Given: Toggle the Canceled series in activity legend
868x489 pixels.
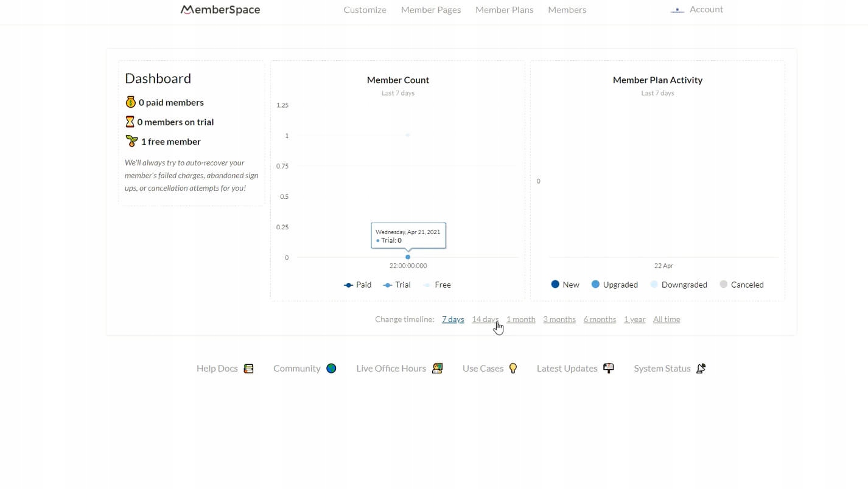Looking at the screenshot, I should [741, 285].
